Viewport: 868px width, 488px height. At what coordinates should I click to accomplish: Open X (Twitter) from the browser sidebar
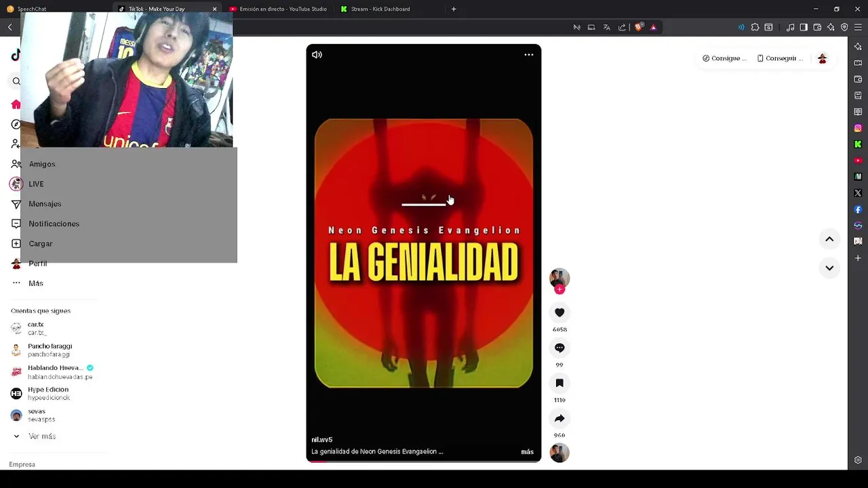tap(858, 193)
